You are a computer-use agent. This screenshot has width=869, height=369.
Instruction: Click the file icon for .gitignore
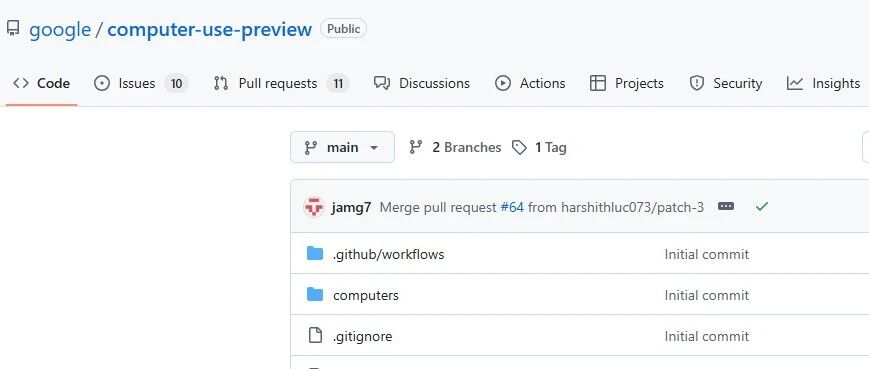[x=315, y=335]
